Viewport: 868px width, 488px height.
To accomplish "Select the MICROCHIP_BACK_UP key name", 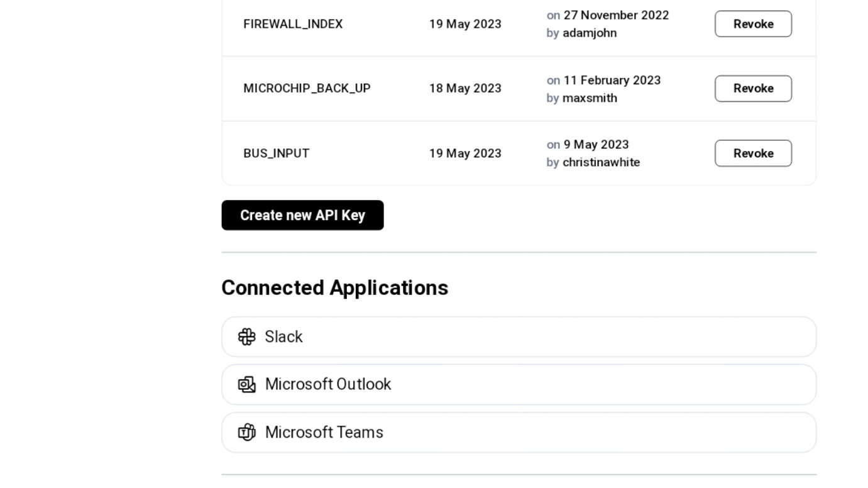I will pyautogui.click(x=307, y=89).
